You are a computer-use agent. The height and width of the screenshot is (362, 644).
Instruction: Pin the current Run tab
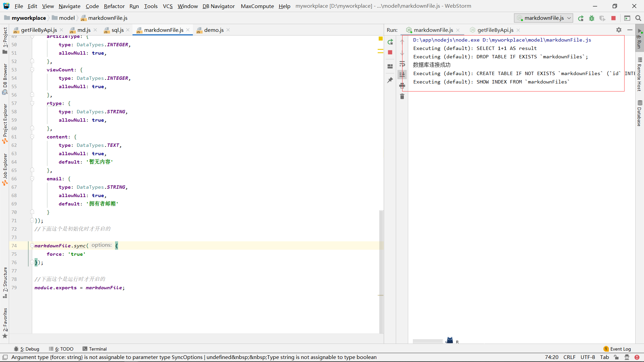click(x=390, y=80)
